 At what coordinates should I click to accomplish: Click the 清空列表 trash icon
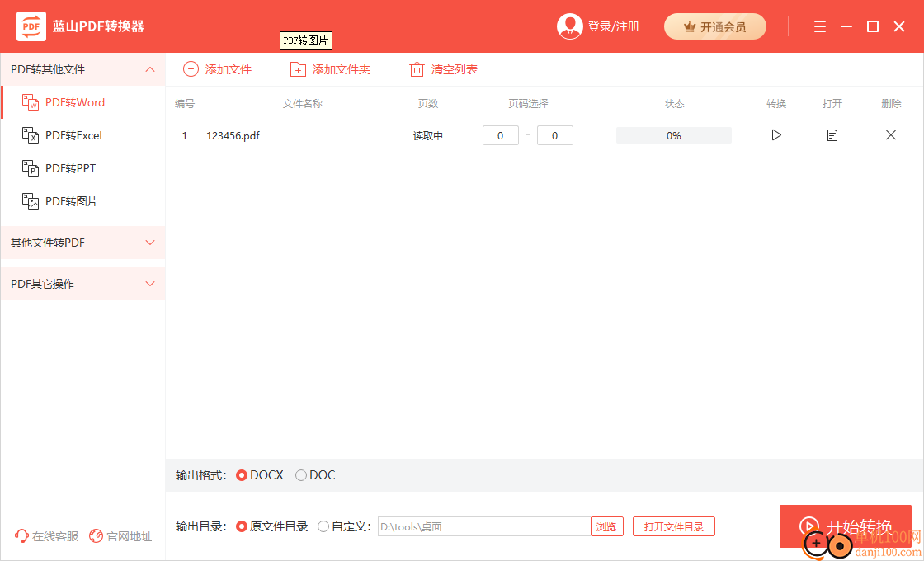pos(417,69)
